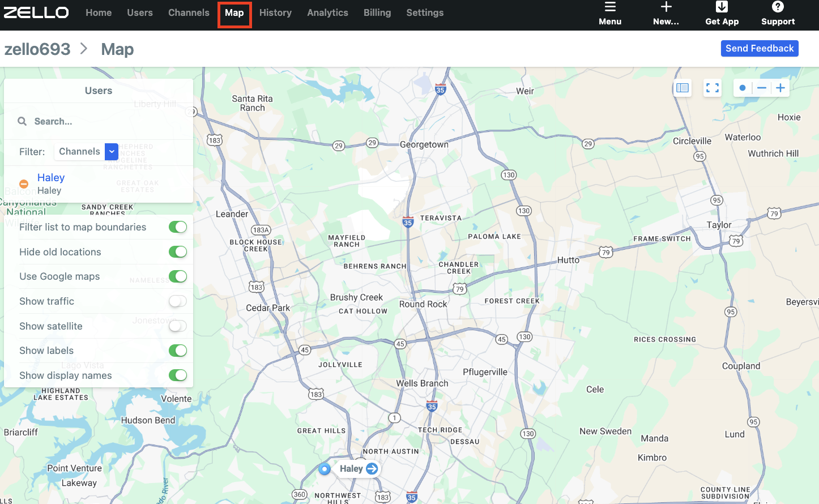The width and height of the screenshot is (819, 504).
Task: Enable Show traffic switch
Action: point(178,301)
